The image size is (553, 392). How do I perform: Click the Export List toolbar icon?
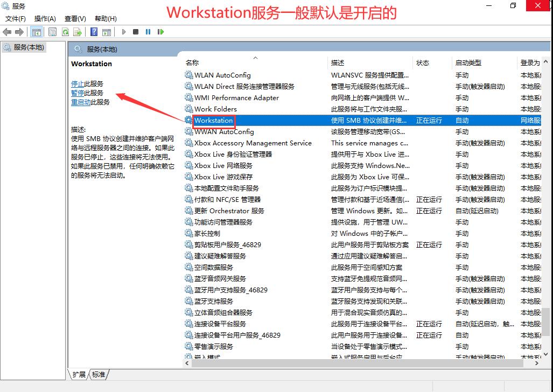77,31
